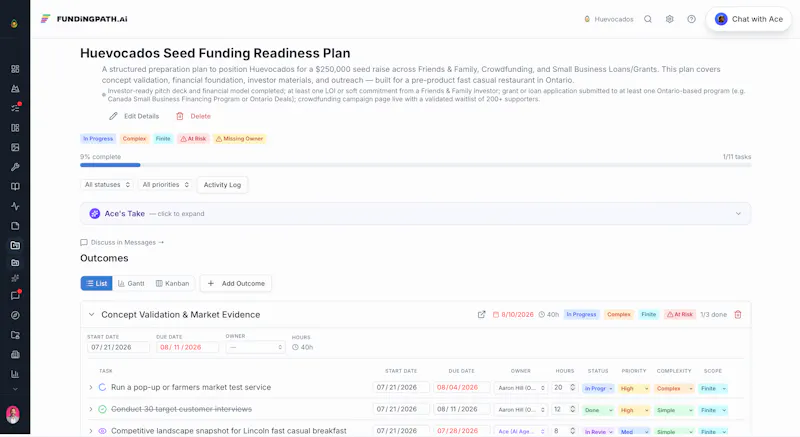This screenshot has height=437, width=800.
Task: Open complexity dropdown showing Complex
Action: tap(674, 389)
